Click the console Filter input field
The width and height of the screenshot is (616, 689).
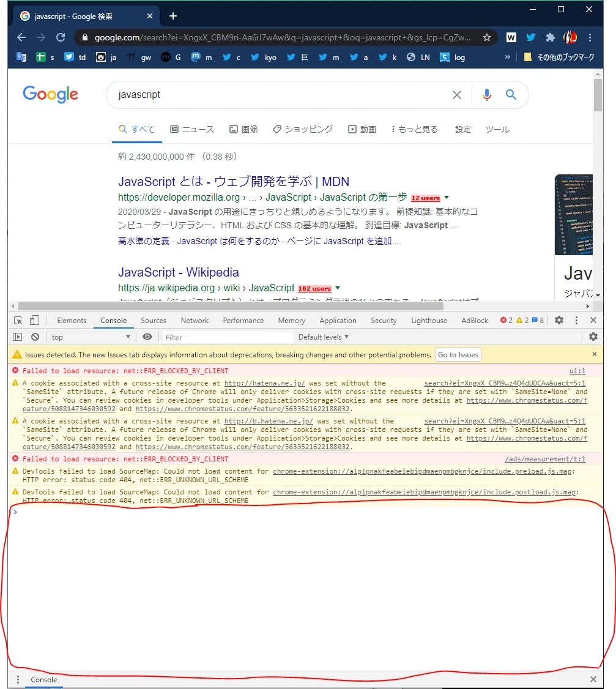click(x=227, y=337)
